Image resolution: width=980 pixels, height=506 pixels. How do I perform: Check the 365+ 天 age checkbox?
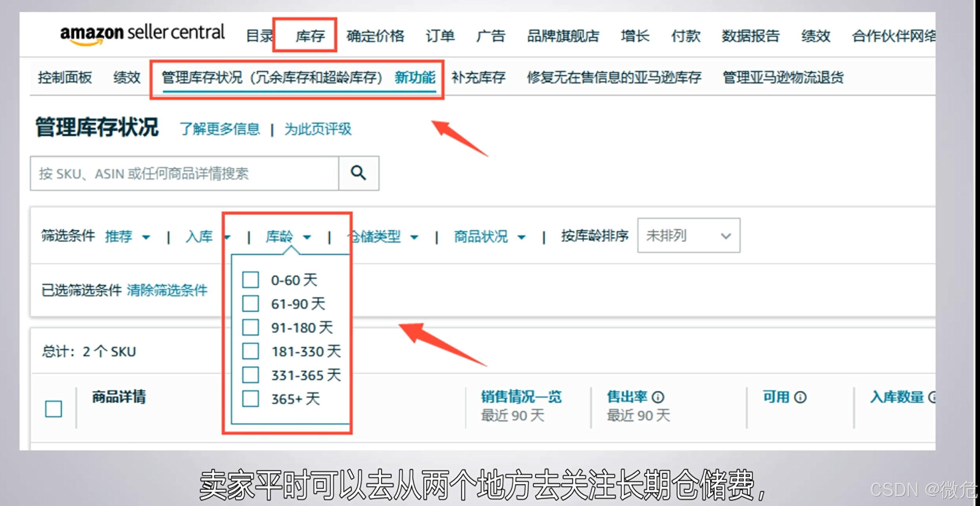(x=250, y=399)
